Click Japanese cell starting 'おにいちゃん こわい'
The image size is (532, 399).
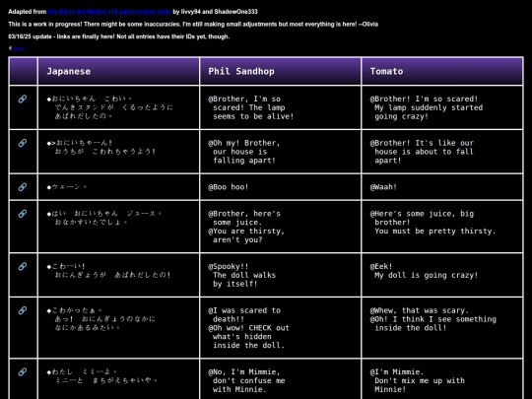pos(119,107)
